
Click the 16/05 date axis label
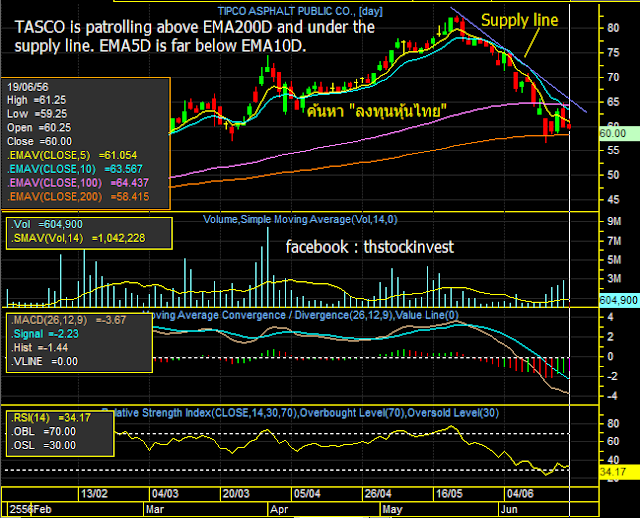[449, 494]
